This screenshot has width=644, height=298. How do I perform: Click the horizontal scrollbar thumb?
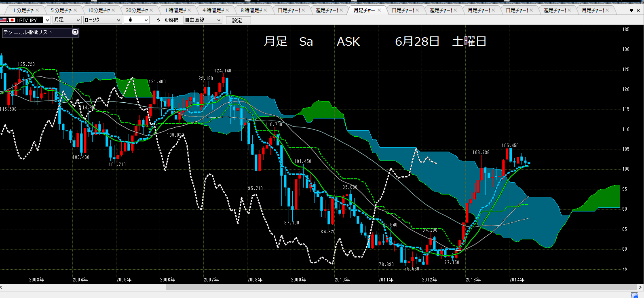click(x=400, y=287)
